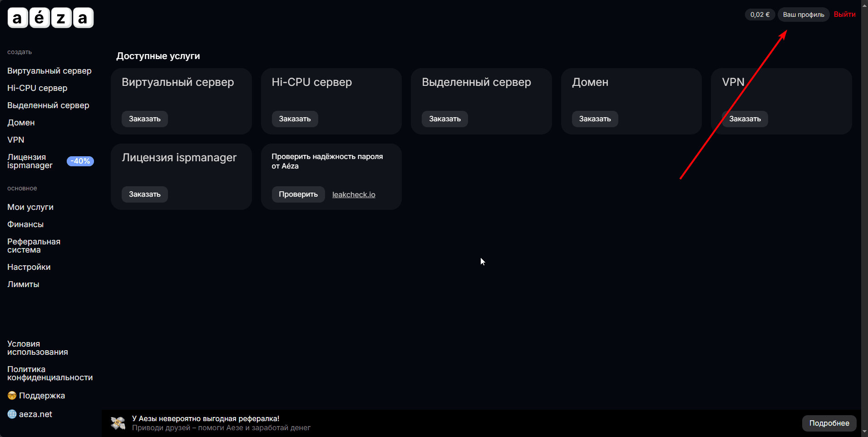Click the -40% discount badge
This screenshot has height=437, width=868.
point(80,161)
